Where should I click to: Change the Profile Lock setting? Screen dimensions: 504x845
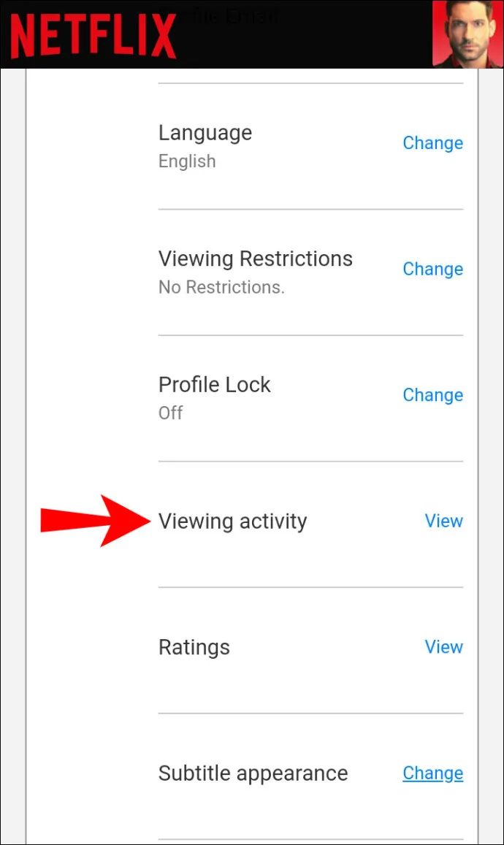coord(433,395)
